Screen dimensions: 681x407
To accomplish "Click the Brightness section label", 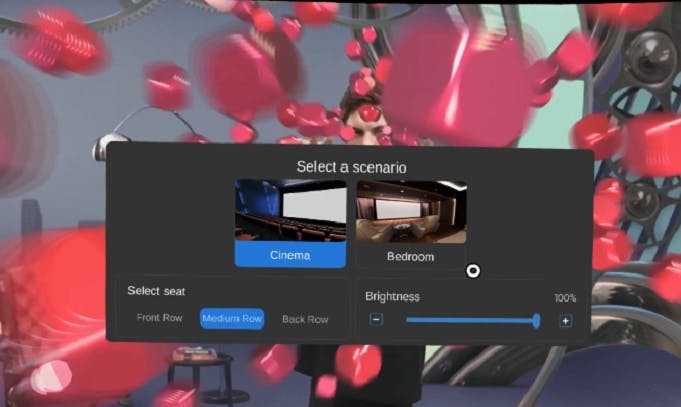I will tap(392, 296).
